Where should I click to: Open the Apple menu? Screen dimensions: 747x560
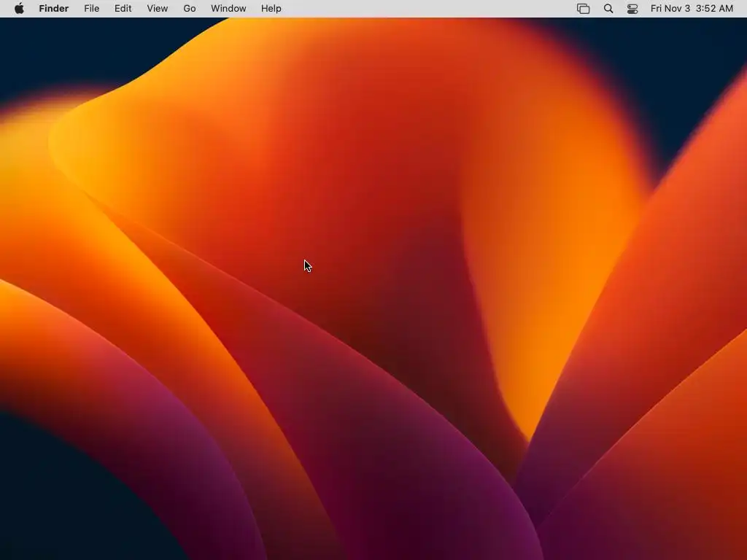pos(19,9)
